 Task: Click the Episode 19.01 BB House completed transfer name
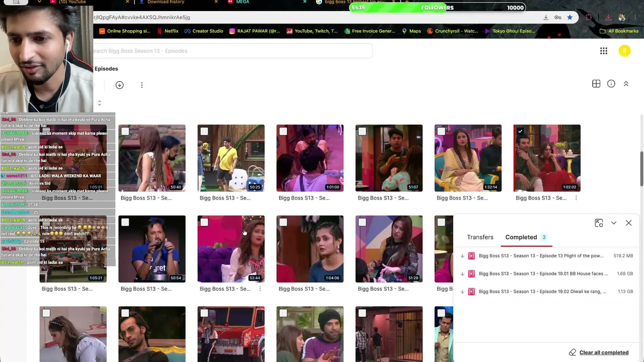(543, 274)
